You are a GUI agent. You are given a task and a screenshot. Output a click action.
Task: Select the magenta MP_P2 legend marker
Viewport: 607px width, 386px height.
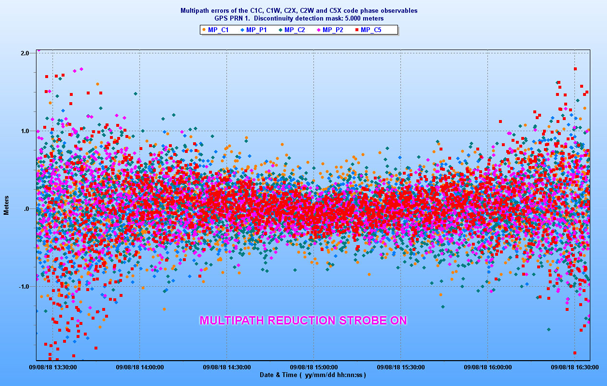point(318,30)
